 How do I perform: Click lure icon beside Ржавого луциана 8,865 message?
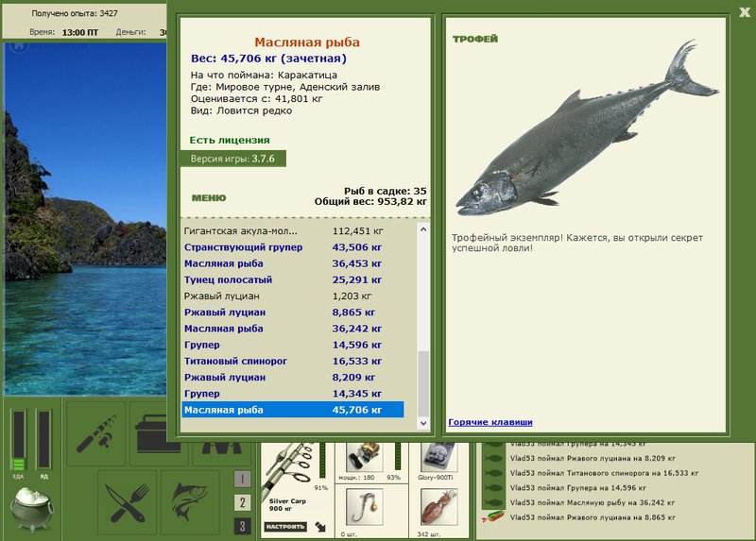[492, 517]
